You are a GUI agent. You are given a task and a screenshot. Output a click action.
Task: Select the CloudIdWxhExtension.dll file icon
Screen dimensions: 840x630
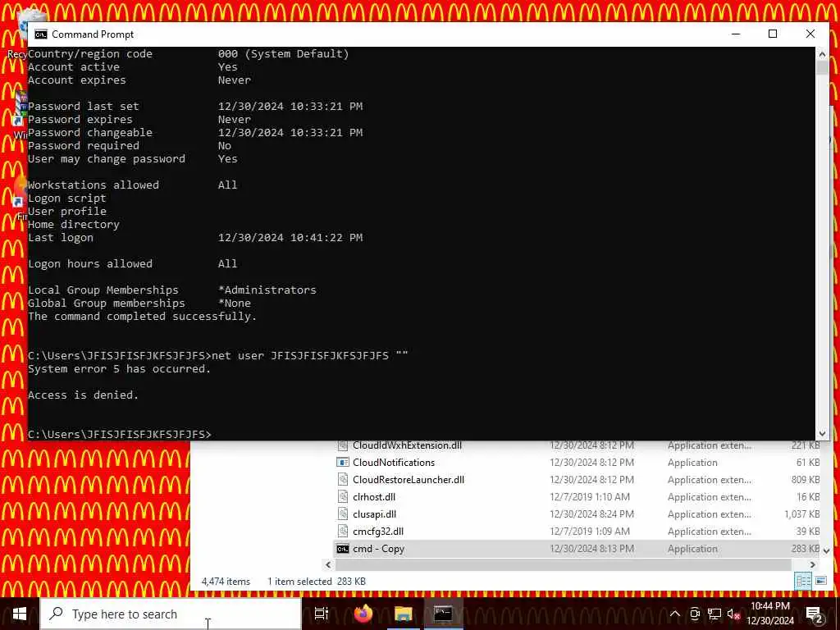tap(343, 445)
